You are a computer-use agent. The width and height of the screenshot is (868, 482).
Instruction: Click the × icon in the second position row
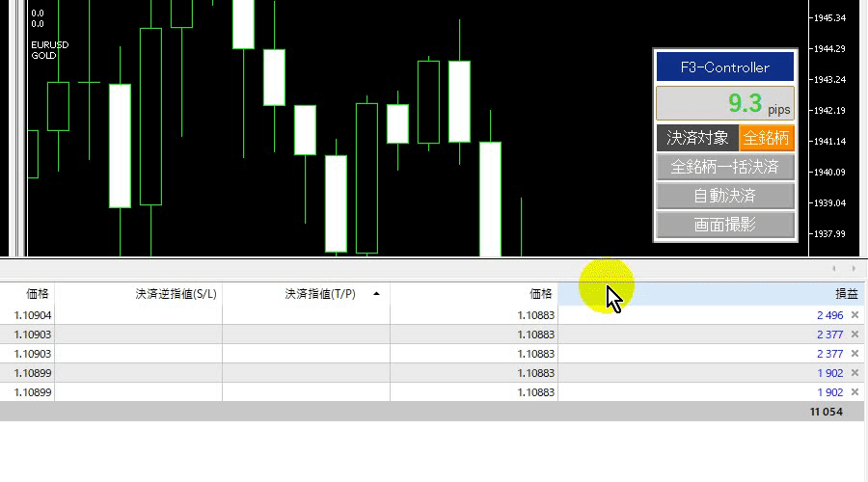[854, 335]
